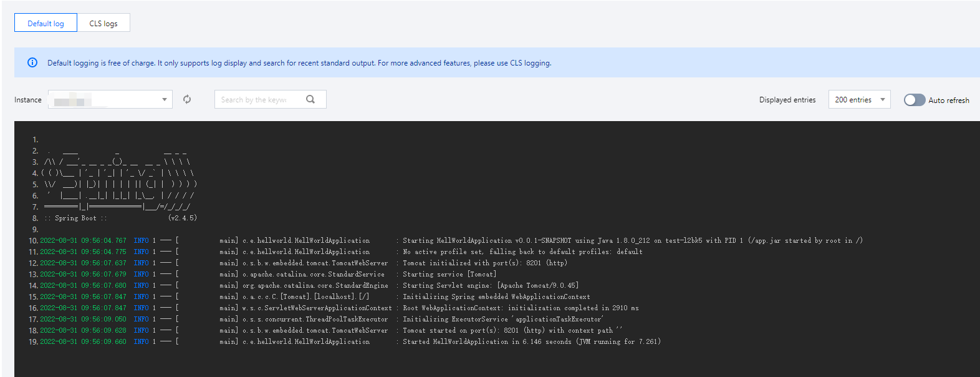Click the default logging notice text
The image size is (980, 377).
[299, 63]
